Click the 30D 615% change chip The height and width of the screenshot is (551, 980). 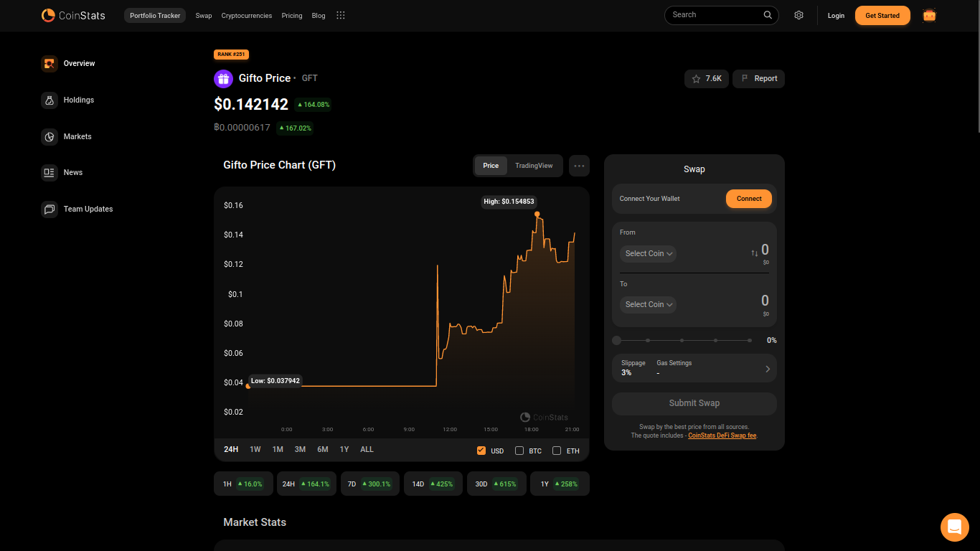click(x=496, y=484)
